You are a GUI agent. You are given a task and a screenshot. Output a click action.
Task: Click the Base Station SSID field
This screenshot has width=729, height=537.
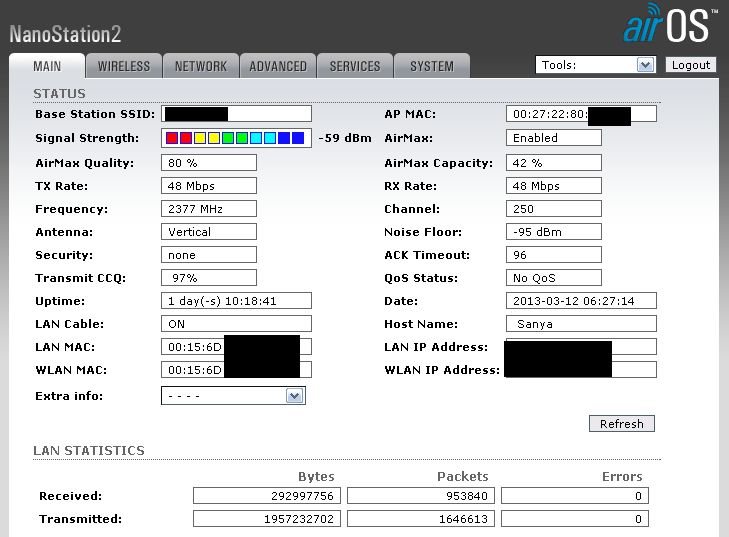(236, 114)
